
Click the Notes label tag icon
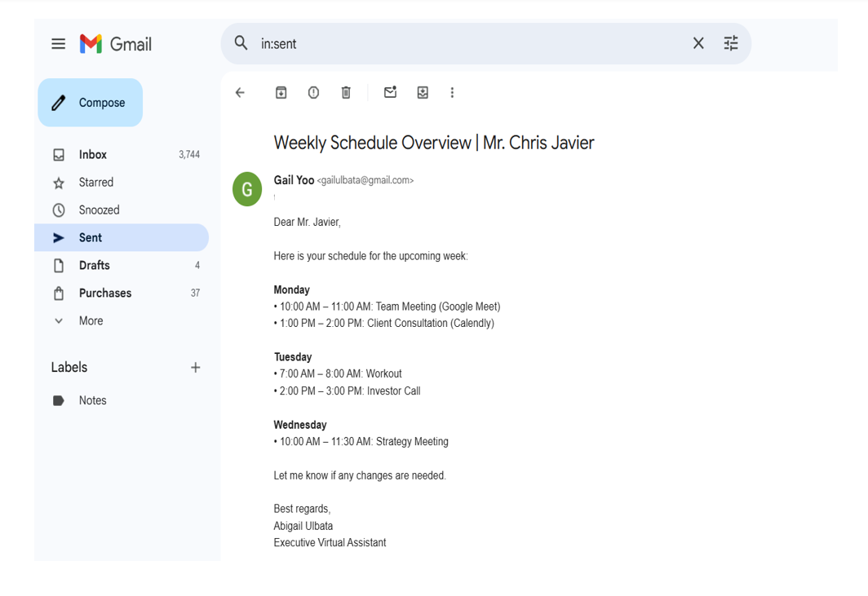[x=58, y=400]
